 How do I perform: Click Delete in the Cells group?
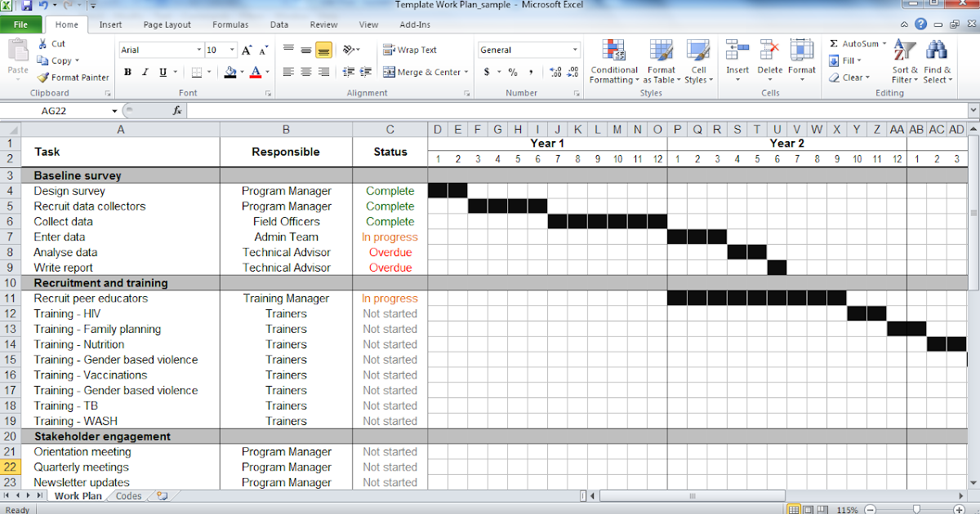(x=769, y=61)
